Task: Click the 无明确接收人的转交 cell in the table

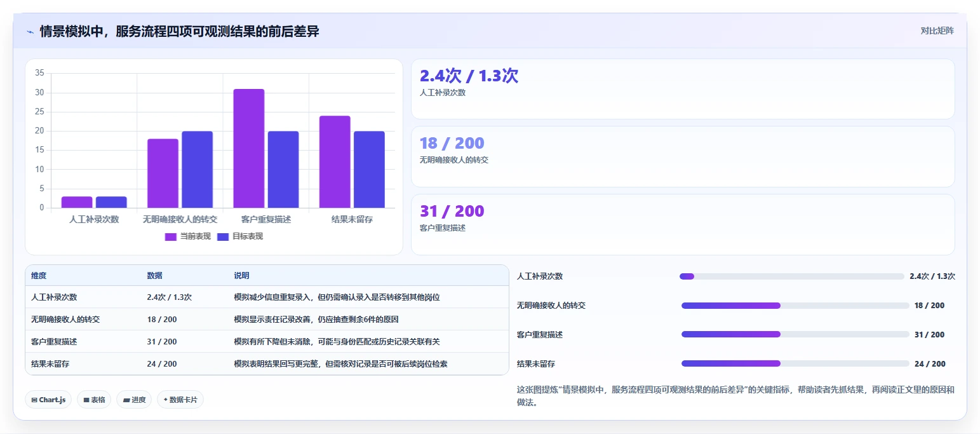Action: point(65,320)
